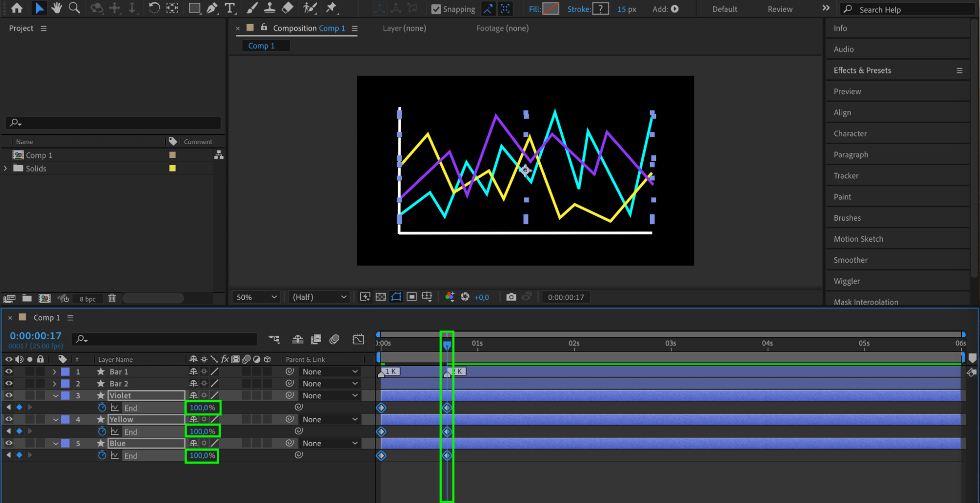Disable the Snapping checkbox
980x503 pixels.
(436, 9)
